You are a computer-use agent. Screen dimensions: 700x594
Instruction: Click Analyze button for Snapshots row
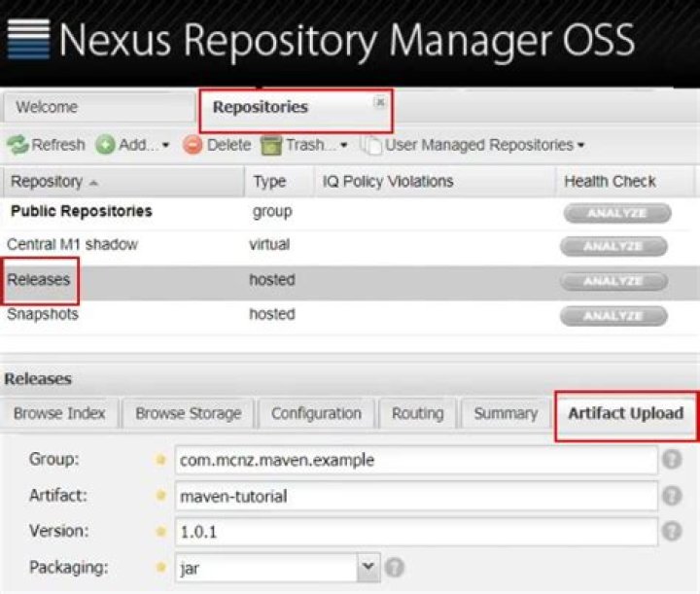[x=614, y=316]
